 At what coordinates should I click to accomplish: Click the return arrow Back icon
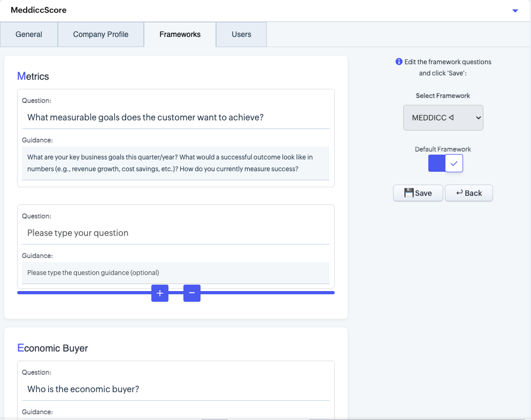[x=459, y=193]
